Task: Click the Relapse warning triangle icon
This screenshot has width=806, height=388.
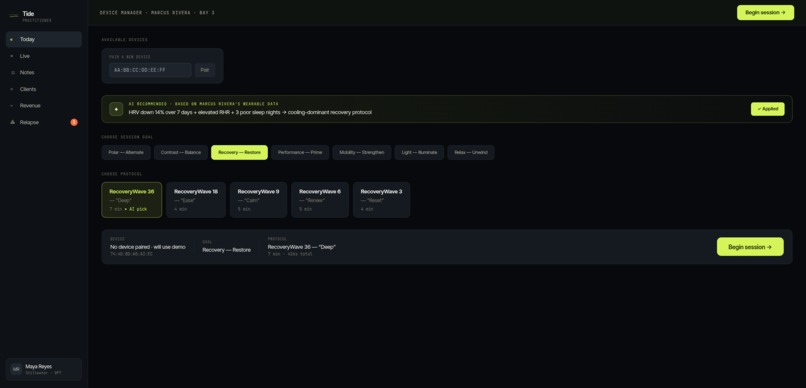Action: (12, 122)
